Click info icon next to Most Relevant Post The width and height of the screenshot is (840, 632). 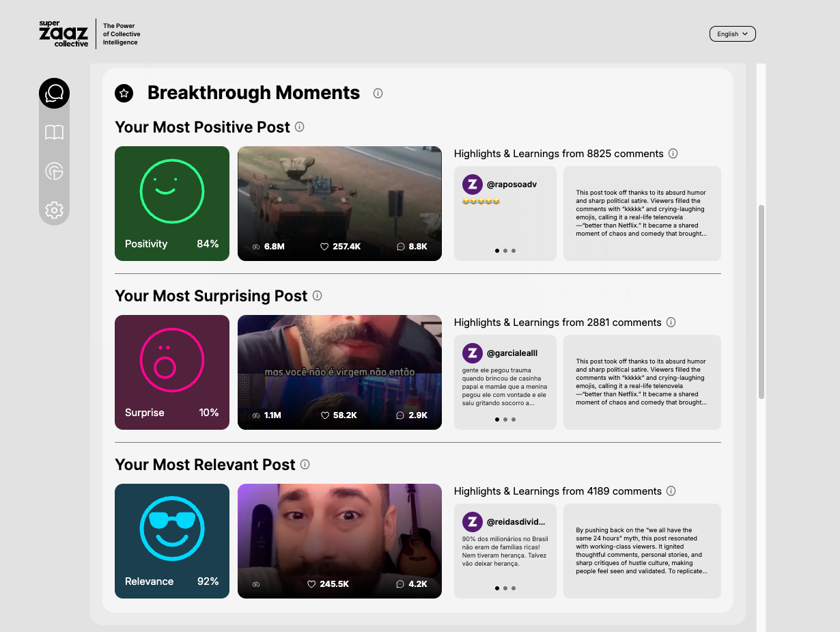pos(305,465)
